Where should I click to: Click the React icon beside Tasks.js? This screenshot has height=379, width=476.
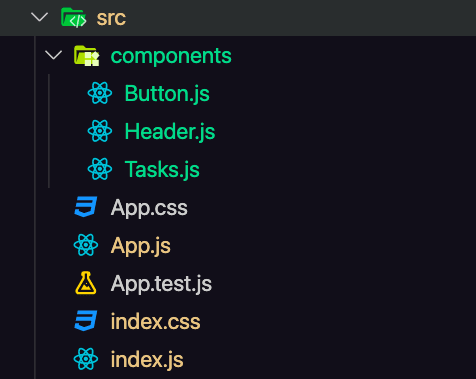(x=100, y=169)
